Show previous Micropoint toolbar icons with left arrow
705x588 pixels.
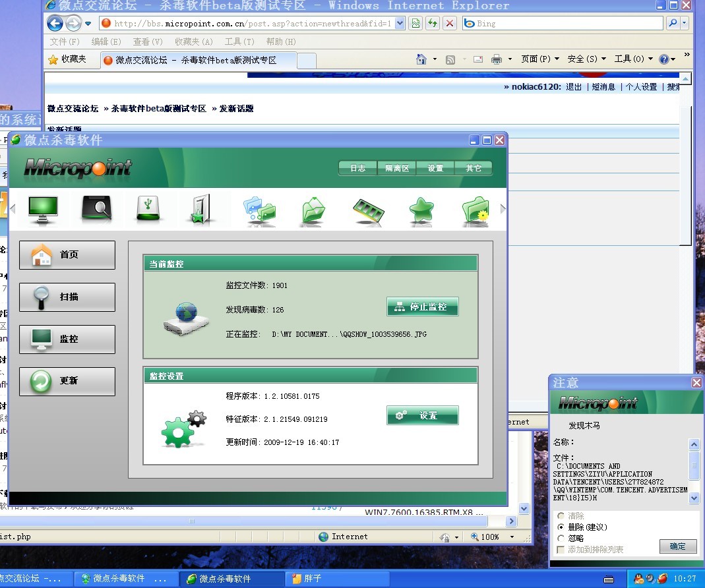[13, 208]
